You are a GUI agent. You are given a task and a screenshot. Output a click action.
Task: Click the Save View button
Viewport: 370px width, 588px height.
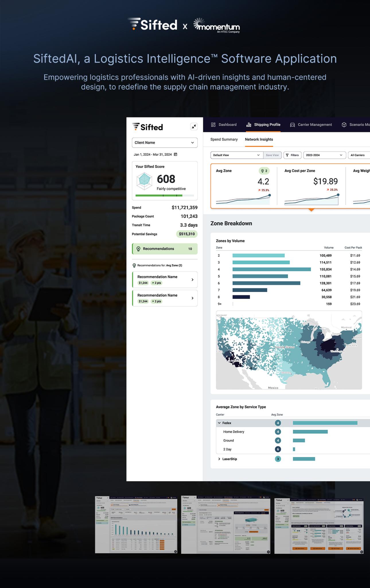click(x=272, y=155)
